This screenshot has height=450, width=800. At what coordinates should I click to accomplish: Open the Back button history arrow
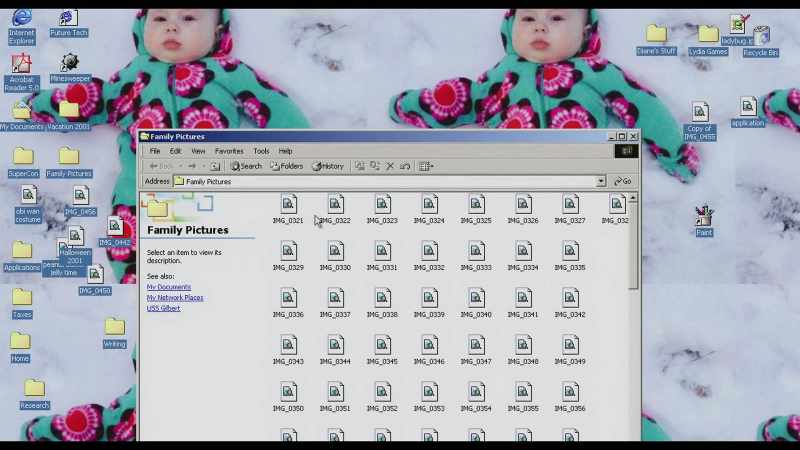pyautogui.click(x=180, y=166)
